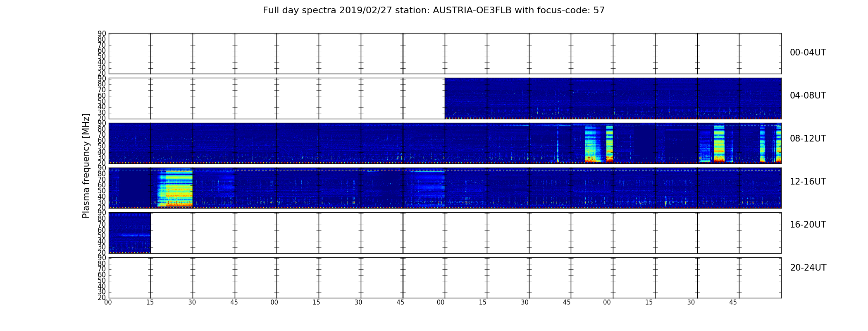Click the '50' tick label of 08-12UT panel
The height and width of the screenshot is (331, 868).
pos(102,146)
